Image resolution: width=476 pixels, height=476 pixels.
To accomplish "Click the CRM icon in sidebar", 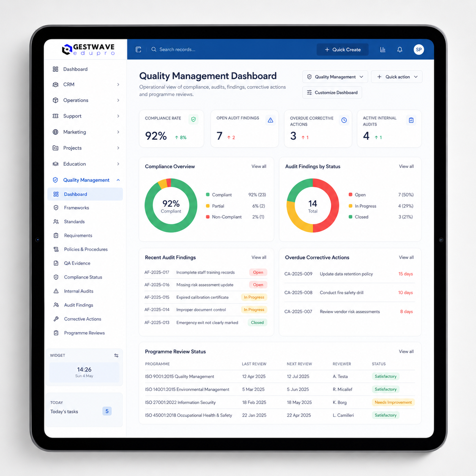I will click(55, 84).
